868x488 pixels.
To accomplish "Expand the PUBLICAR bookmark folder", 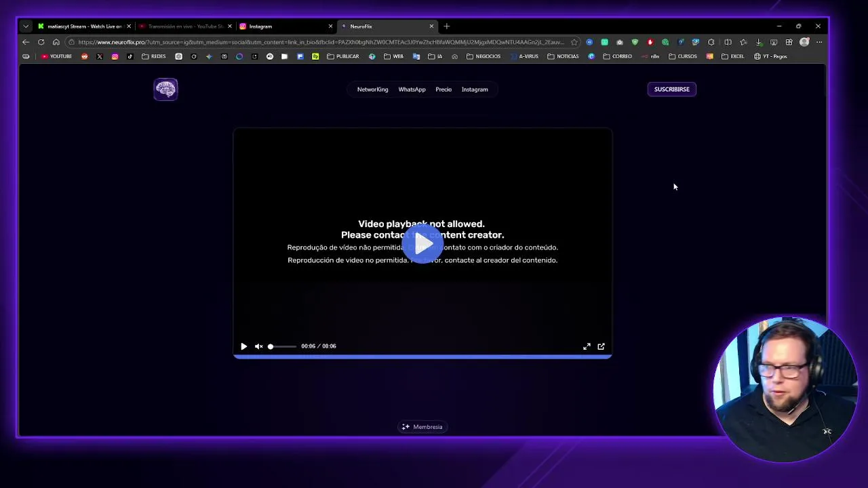I will (x=343, y=56).
